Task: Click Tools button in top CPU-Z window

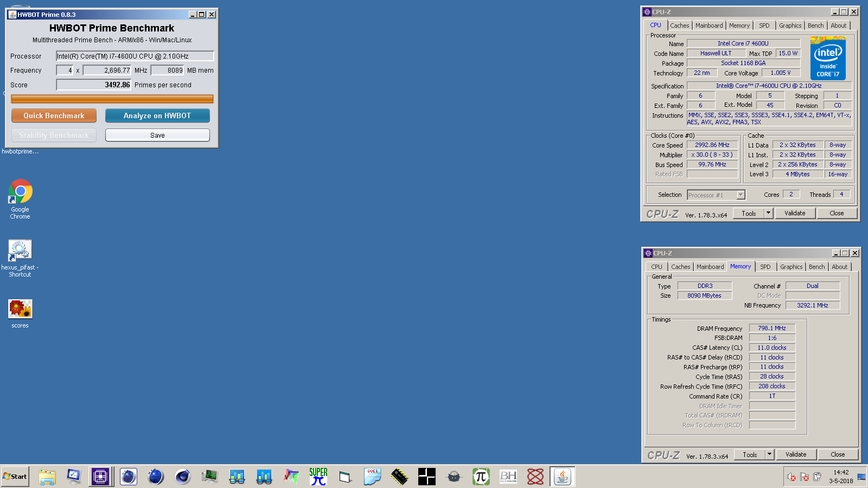Action: 749,213
